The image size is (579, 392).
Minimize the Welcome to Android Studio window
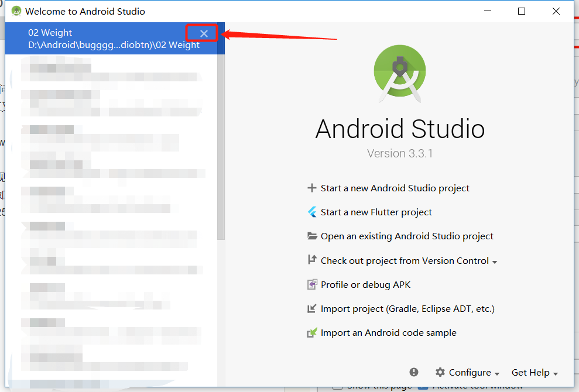[x=488, y=11]
